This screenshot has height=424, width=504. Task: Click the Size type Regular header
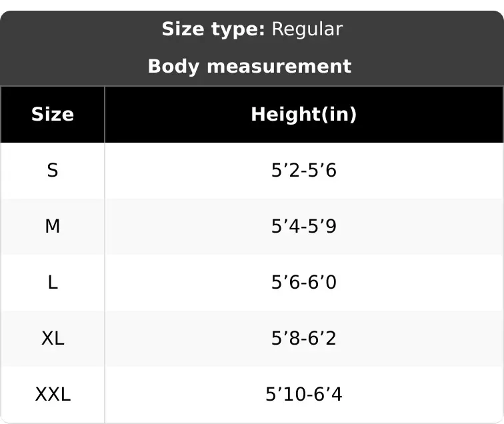[x=252, y=29]
